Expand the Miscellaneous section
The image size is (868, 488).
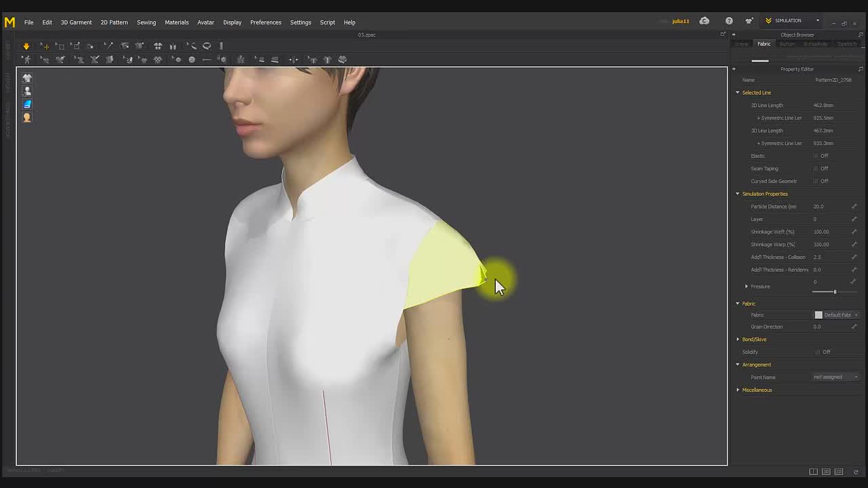pyautogui.click(x=738, y=390)
